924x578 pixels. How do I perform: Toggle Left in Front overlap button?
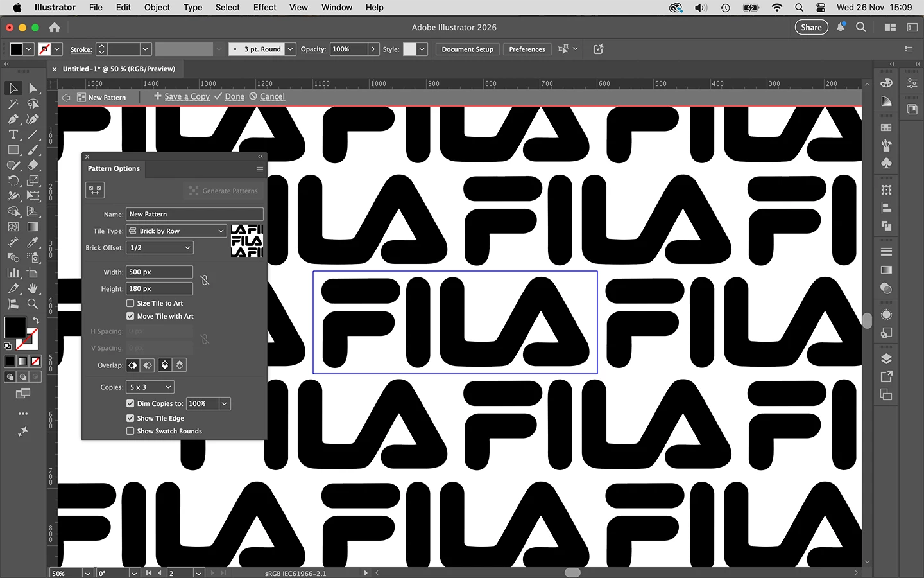coord(133,365)
